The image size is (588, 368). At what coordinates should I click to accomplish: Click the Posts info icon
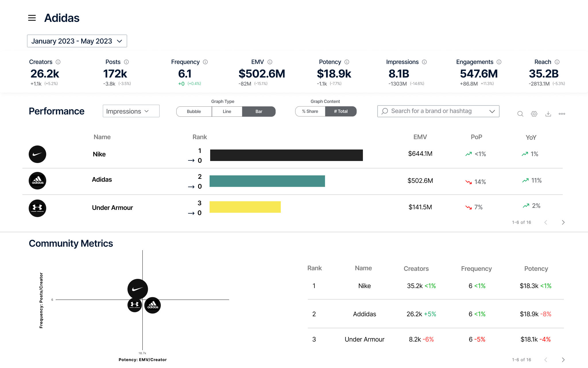[126, 62]
